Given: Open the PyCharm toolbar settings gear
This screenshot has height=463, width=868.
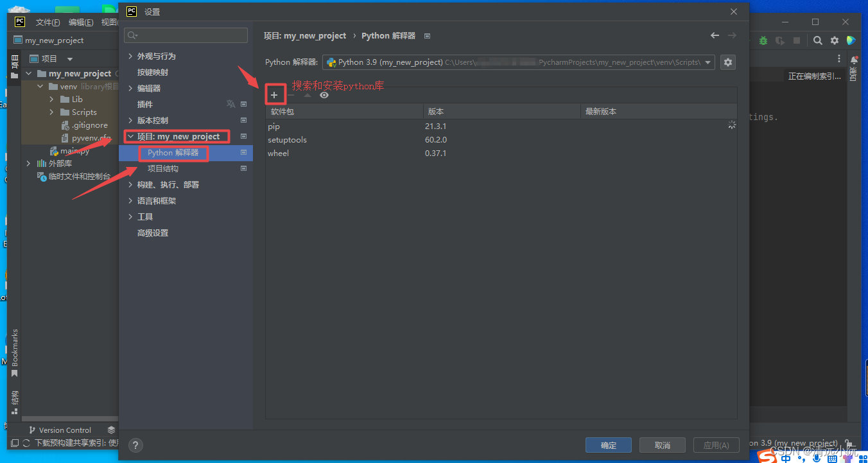Looking at the screenshot, I should coord(835,40).
